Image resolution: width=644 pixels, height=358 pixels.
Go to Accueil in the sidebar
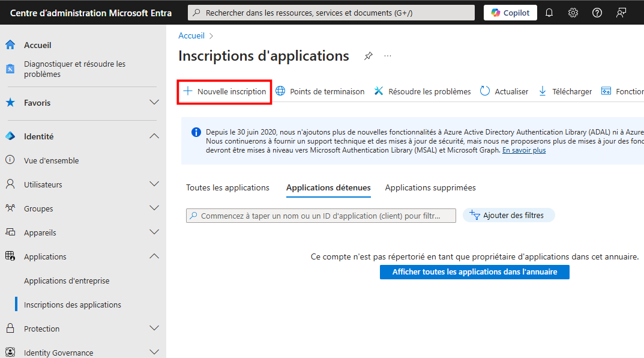point(37,45)
